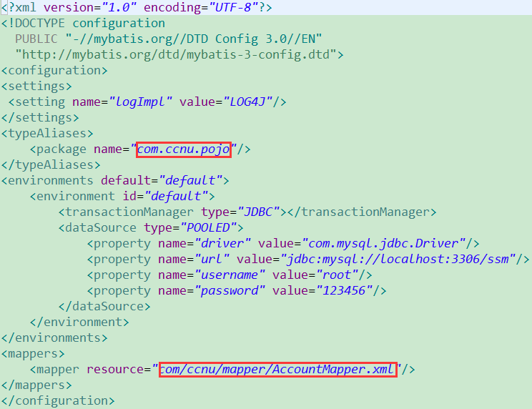Viewport: 532px width, 409px height.
Task: Click the "username" property name
Action: pyautogui.click(x=230, y=275)
